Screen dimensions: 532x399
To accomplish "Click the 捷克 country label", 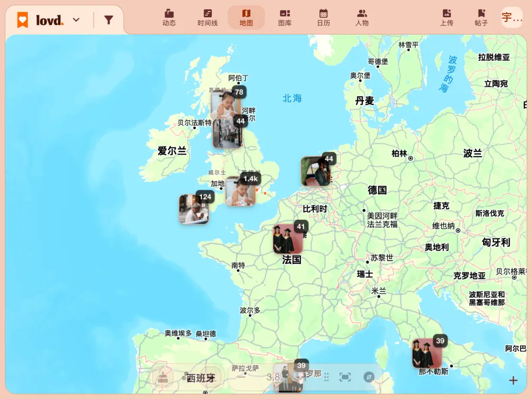I will pyautogui.click(x=441, y=206).
